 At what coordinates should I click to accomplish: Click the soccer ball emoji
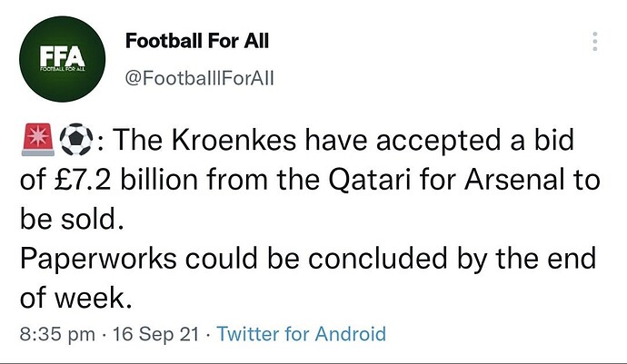tap(76, 139)
